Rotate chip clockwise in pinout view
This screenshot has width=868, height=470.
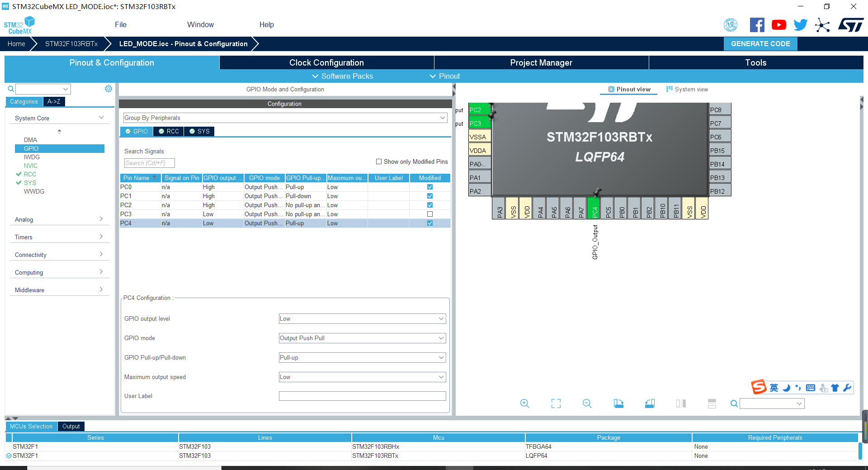(x=618, y=404)
